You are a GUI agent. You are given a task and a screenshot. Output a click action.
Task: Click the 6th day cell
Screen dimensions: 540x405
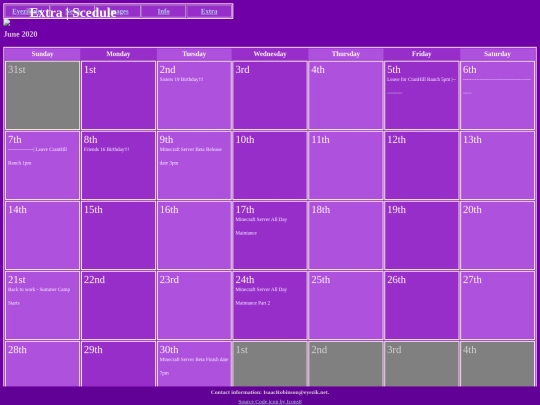[x=497, y=95]
